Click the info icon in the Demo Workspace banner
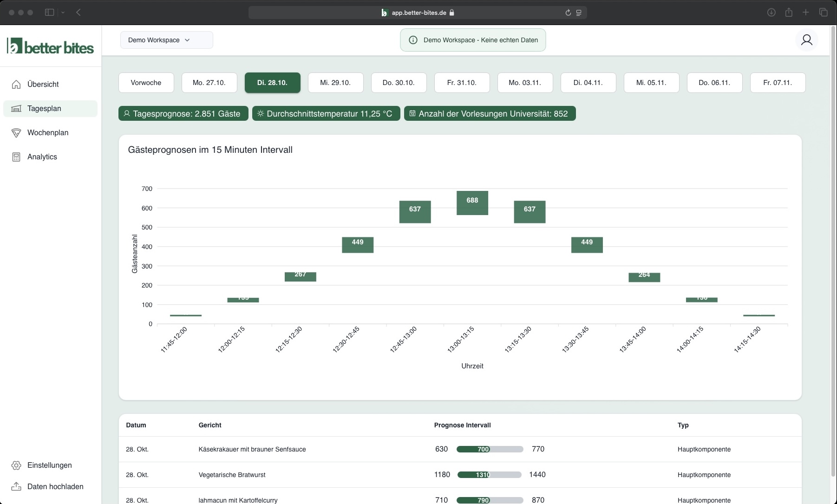 [x=413, y=40]
